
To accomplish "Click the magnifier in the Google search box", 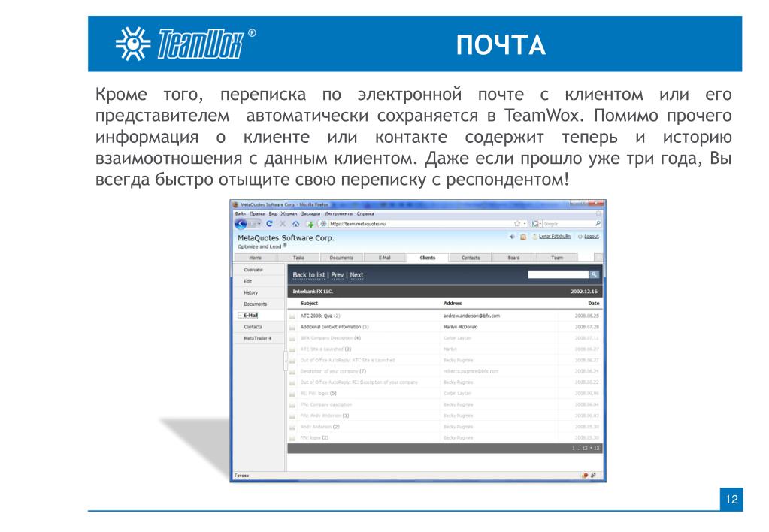I will [x=598, y=224].
